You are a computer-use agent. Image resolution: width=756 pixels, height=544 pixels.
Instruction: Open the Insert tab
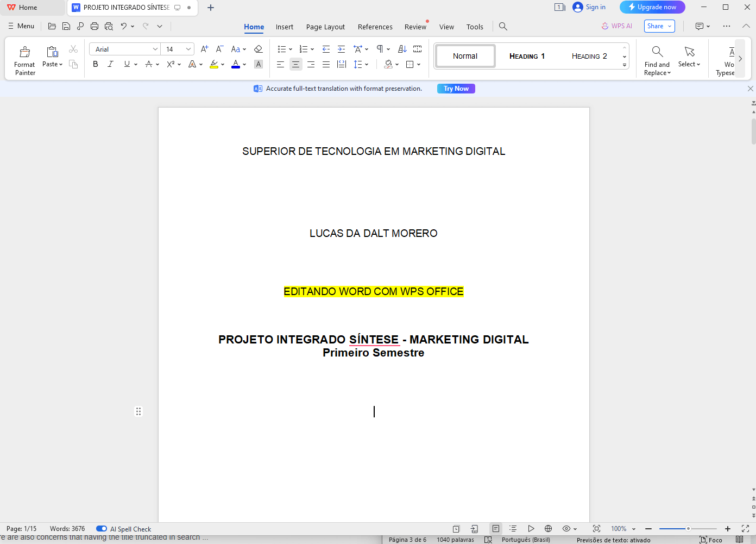(284, 27)
